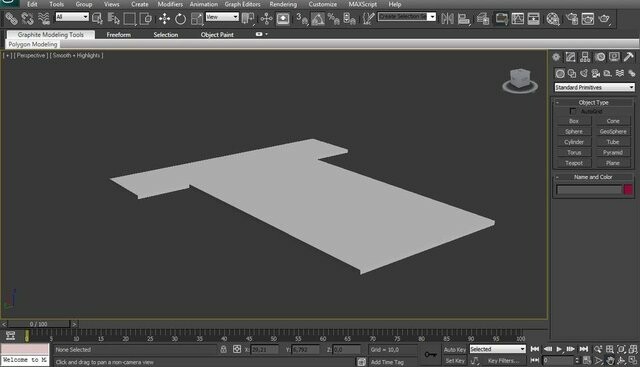Open the Utilities hammer panel tab
This screenshot has height=367, width=640.
[629, 57]
